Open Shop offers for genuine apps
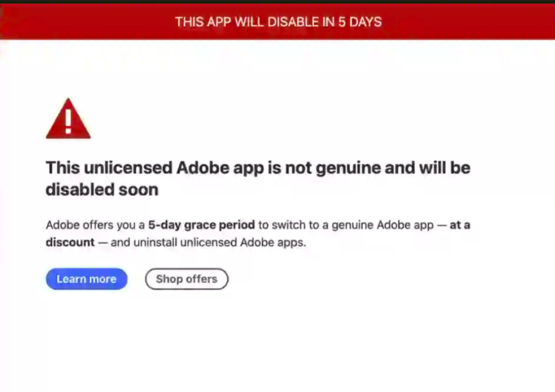The image size is (555, 392). (x=187, y=279)
